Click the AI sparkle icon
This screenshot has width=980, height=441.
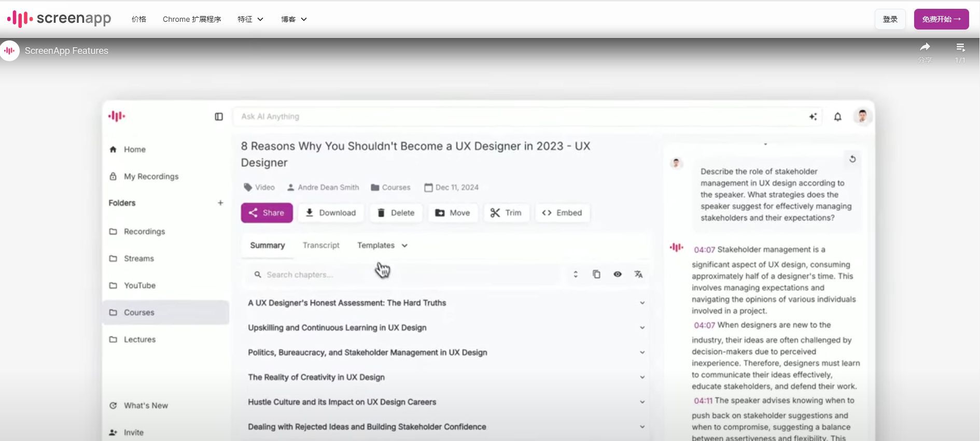click(813, 117)
